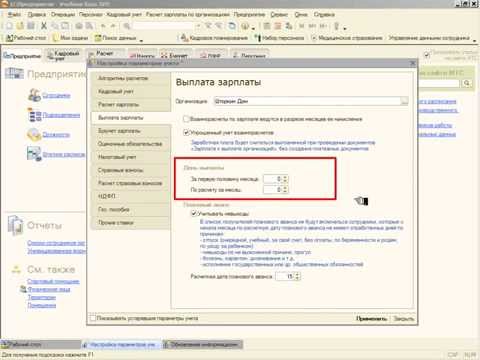Toggle the checkbox in top-right background panel
The height and width of the screenshot is (360, 480).
tap(427, 55)
